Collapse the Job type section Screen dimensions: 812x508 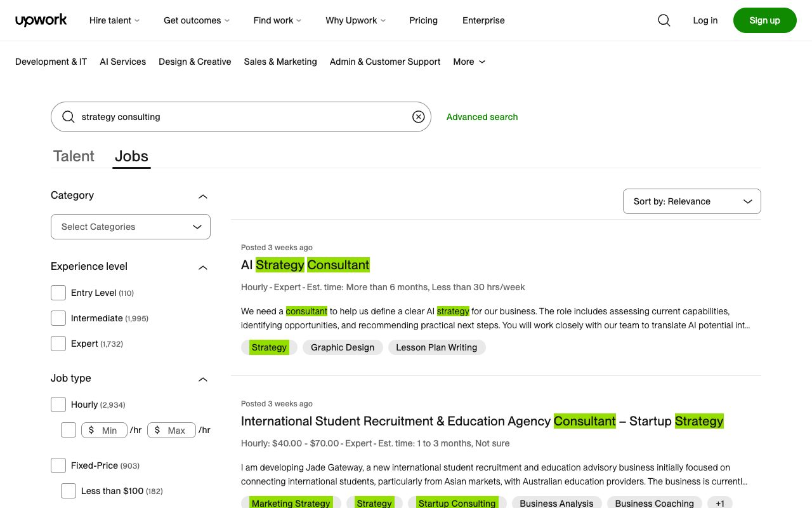(x=203, y=379)
